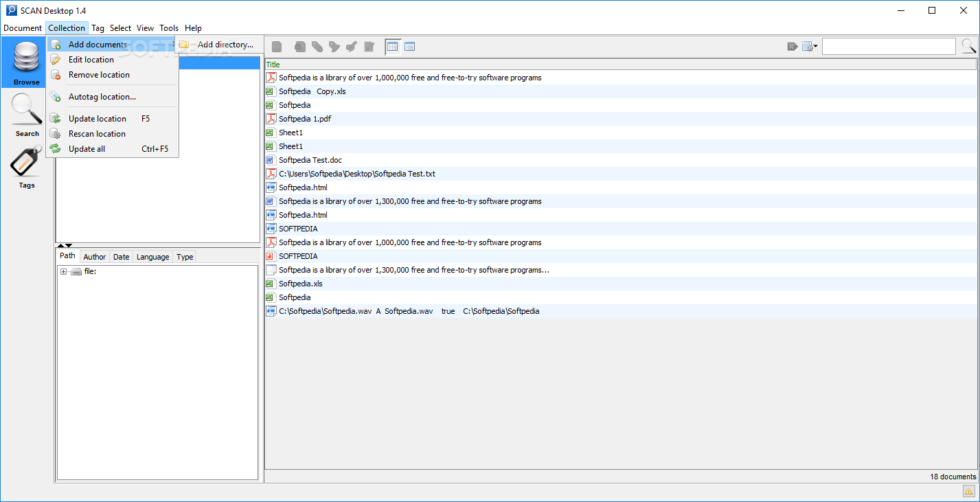This screenshot has height=502, width=980.
Task: Open the Document menu
Action: click(23, 28)
